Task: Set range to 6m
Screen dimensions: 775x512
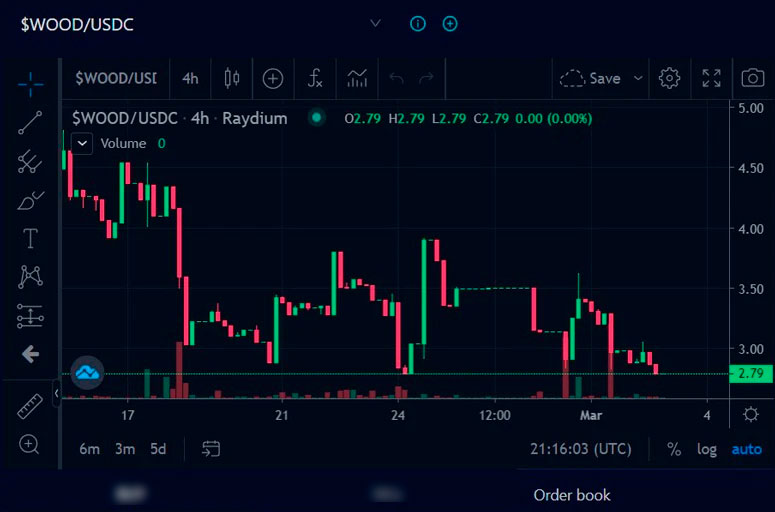Action: [89, 449]
